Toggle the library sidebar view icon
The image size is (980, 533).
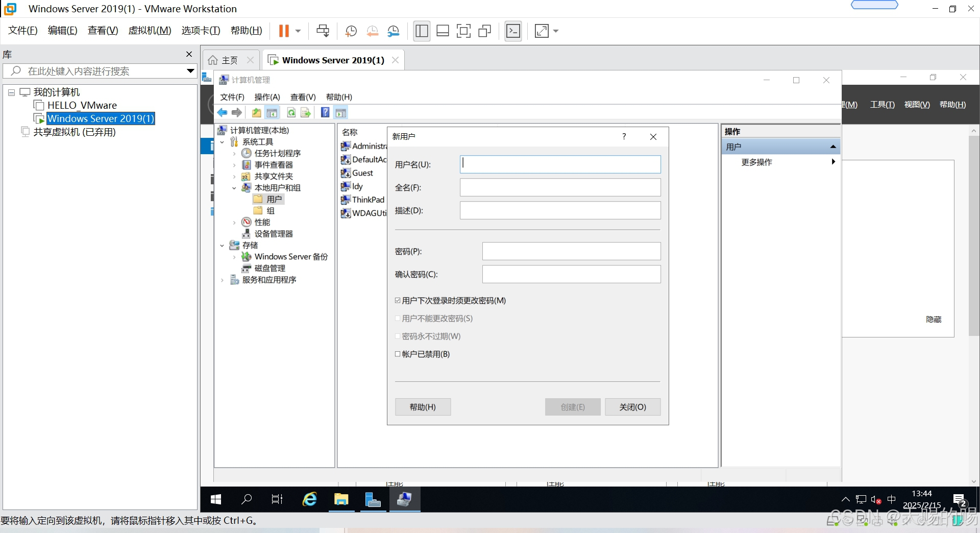(x=422, y=31)
